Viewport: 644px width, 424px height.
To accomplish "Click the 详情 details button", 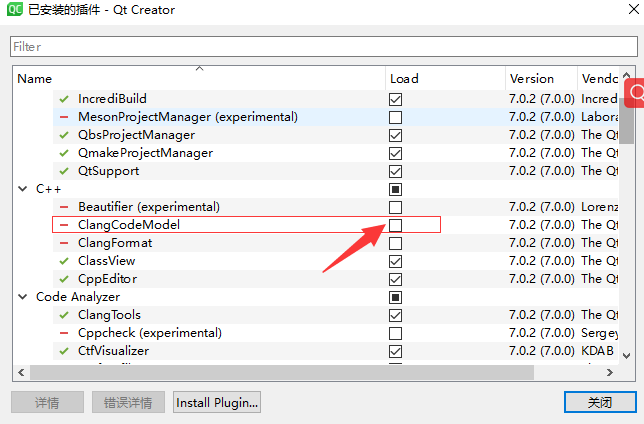I will [47, 402].
